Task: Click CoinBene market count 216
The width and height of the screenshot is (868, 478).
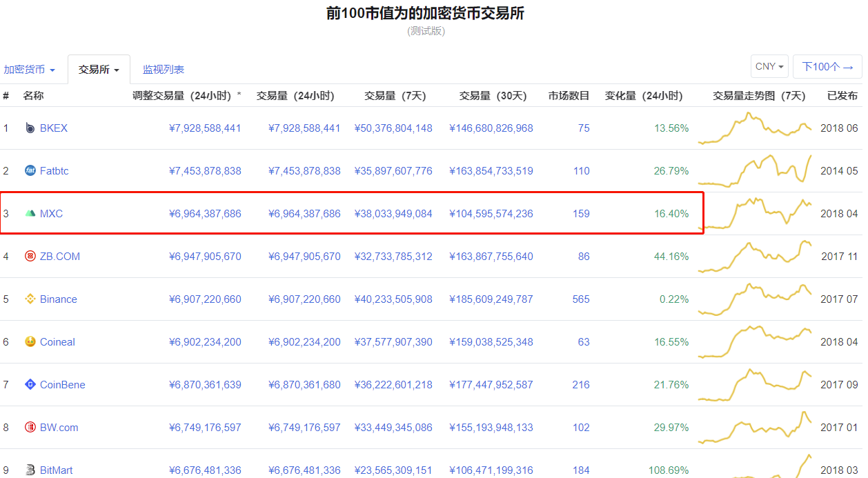Action: click(581, 385)
